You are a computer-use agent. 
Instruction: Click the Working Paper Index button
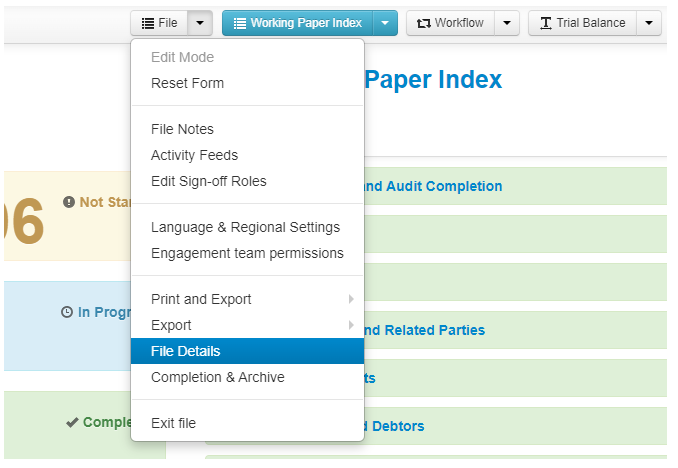(x=297, y=23)
